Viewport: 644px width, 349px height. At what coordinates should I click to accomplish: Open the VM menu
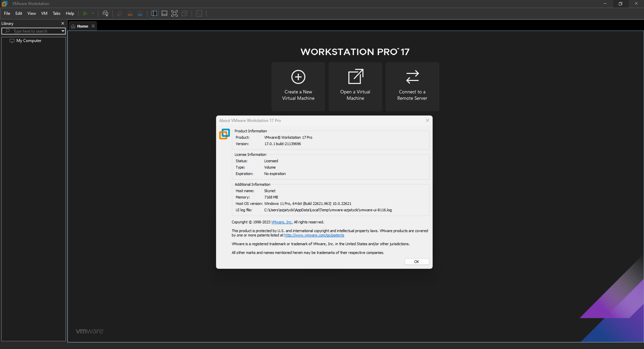(44, 13)
